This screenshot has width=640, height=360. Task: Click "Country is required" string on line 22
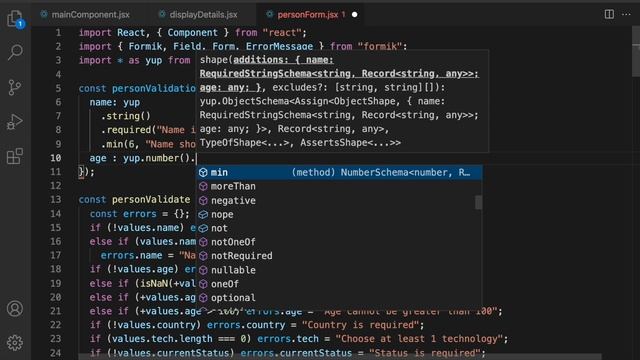(360, 325)
